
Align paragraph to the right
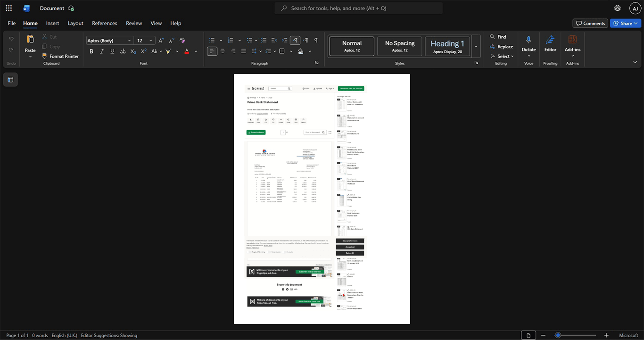233,51
